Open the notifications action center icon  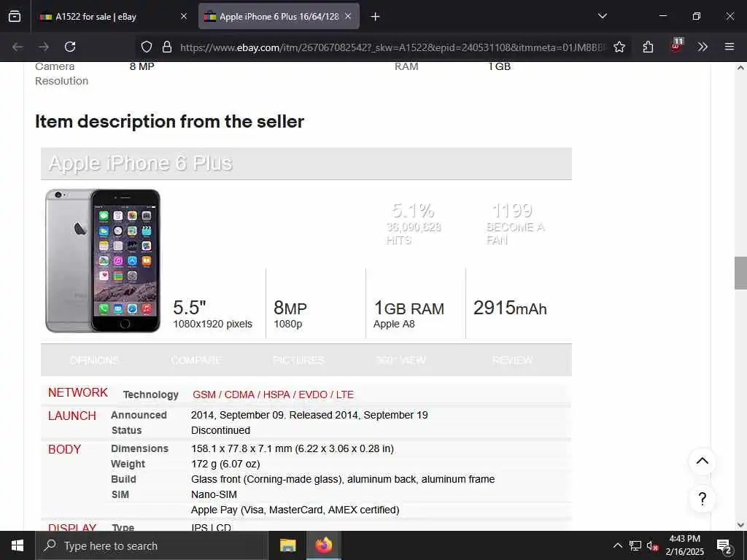(x=724, y=546)
